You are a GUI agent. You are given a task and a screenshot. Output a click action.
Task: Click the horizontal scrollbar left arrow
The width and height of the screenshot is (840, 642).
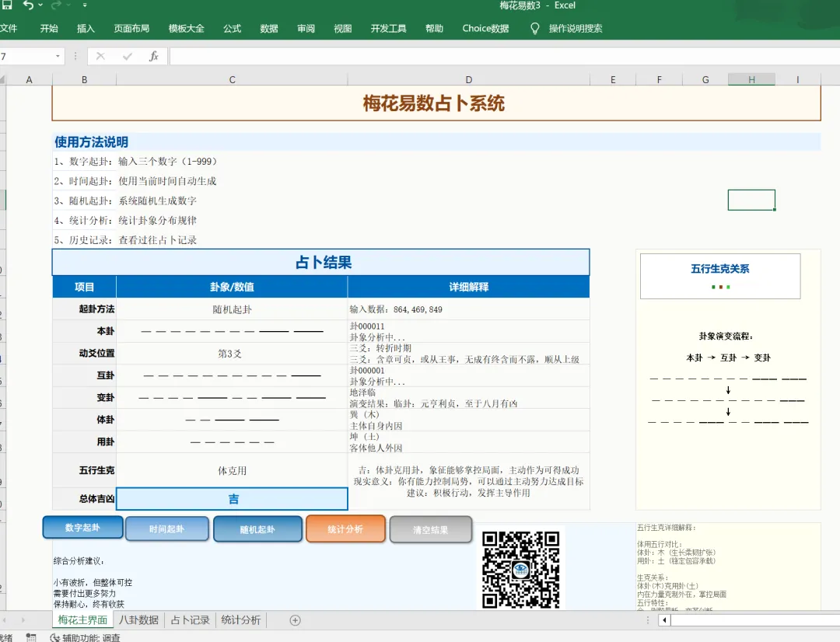664,620
